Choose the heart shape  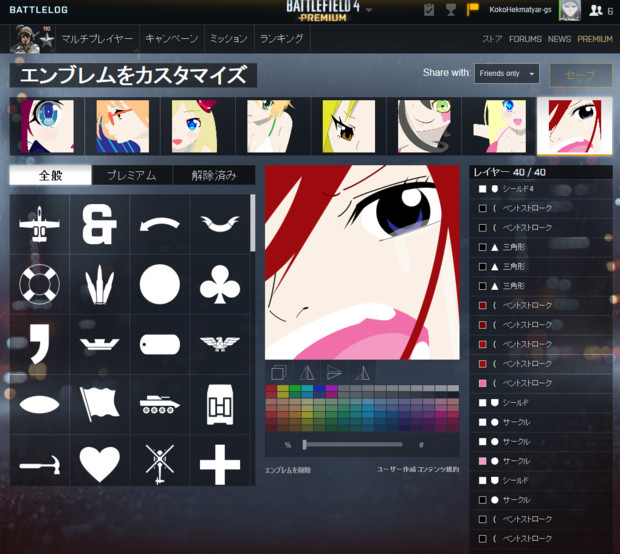tap(99, 464)
